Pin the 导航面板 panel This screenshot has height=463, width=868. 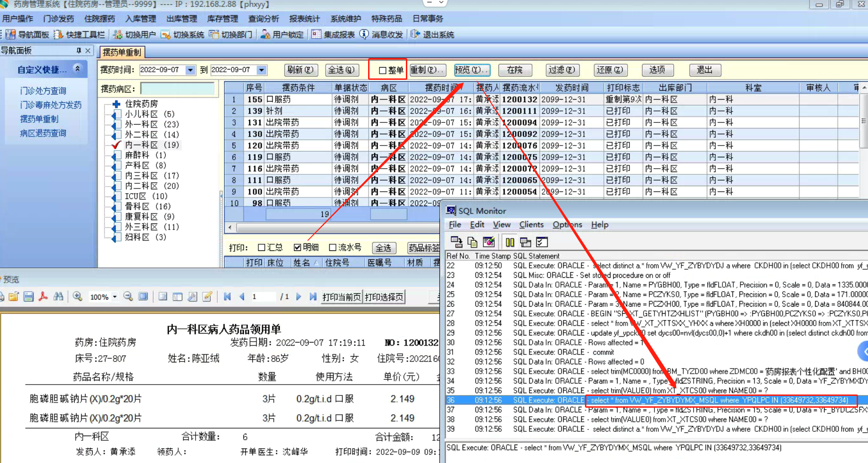(78, 51)
